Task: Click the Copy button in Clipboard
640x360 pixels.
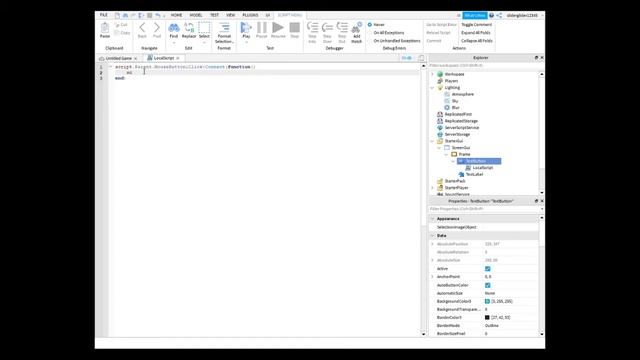Action: coord(122,33)
